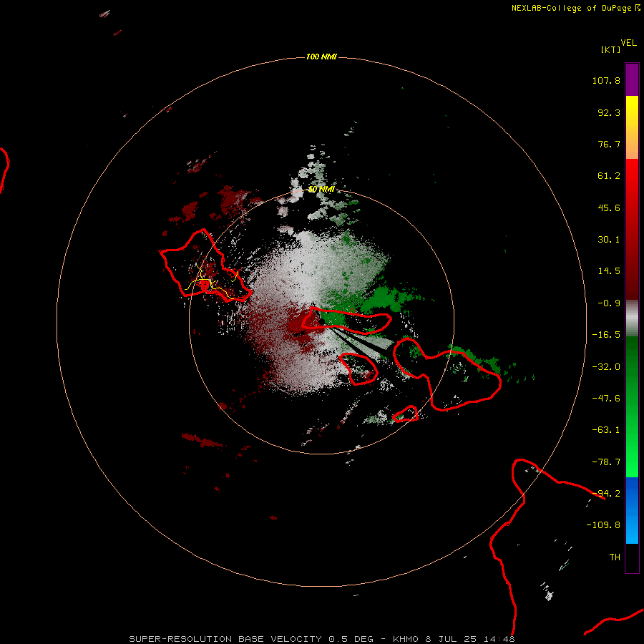The image size is (644, 644).
Task: Click the yellow segment of velocity color bar
Action: (x=632, y=111)
